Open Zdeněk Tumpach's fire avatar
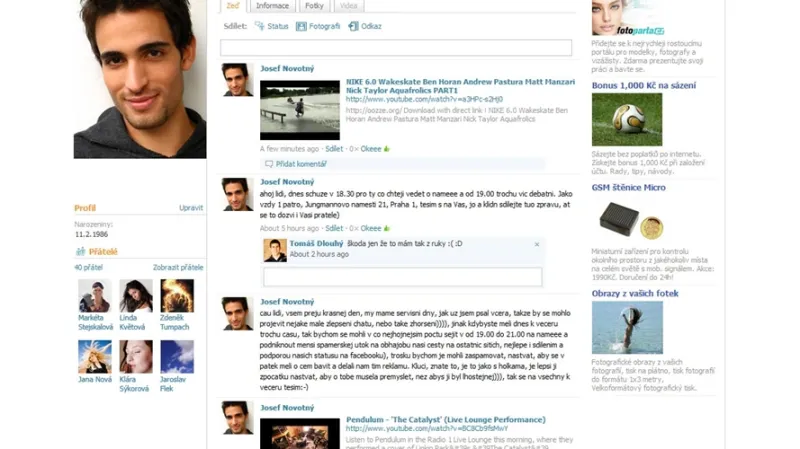This screenshot has height=449, width=800. 177,296
